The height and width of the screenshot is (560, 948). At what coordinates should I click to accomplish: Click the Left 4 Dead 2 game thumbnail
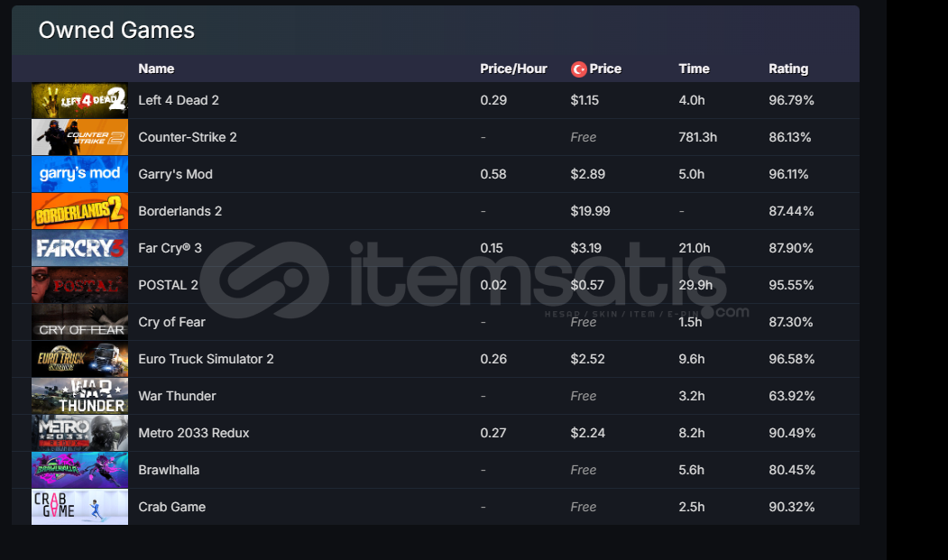79,101
